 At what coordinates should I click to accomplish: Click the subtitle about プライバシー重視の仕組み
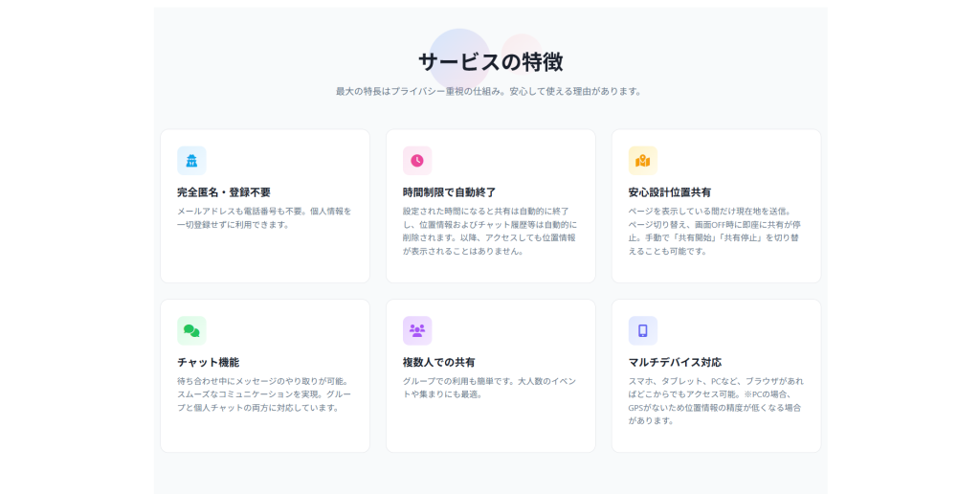[490, 92]
